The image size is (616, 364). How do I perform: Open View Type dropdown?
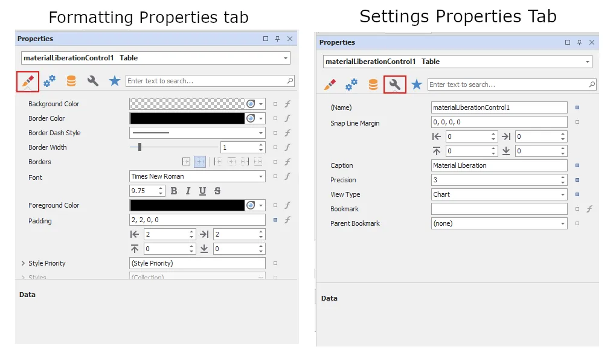point(563,194)
